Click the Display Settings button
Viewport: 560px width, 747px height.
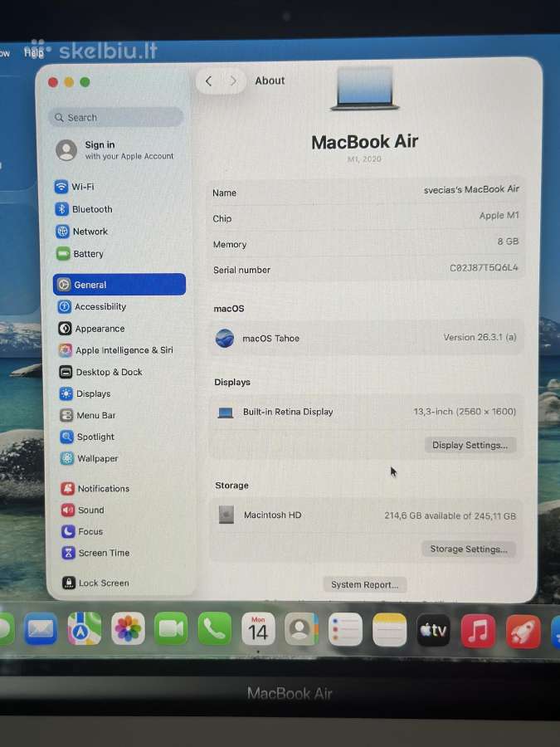(470, 445)
